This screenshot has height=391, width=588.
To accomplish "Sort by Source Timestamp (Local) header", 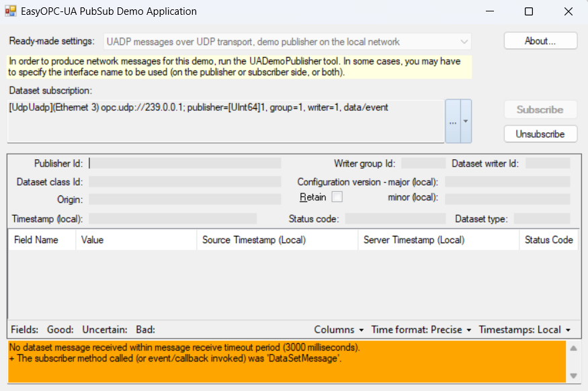I will [x=278, y=240].
